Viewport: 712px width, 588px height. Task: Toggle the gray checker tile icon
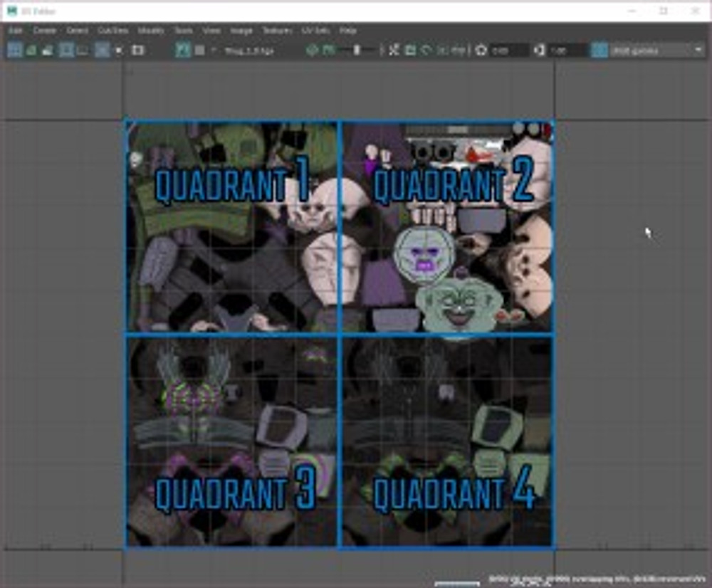[200, 50]
